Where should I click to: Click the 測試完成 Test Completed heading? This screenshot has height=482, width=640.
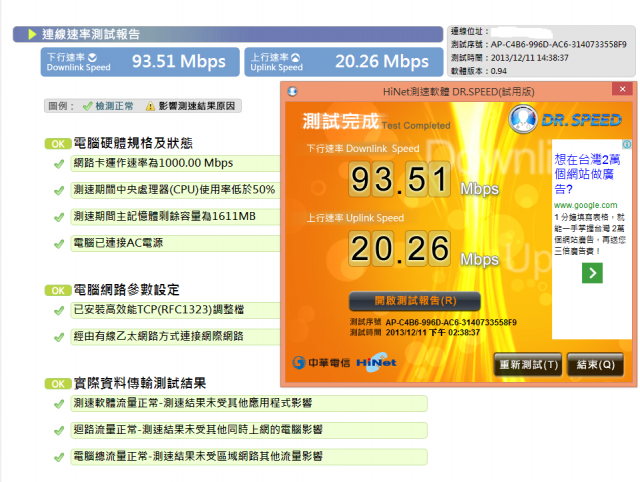click(x=376, y=122)
